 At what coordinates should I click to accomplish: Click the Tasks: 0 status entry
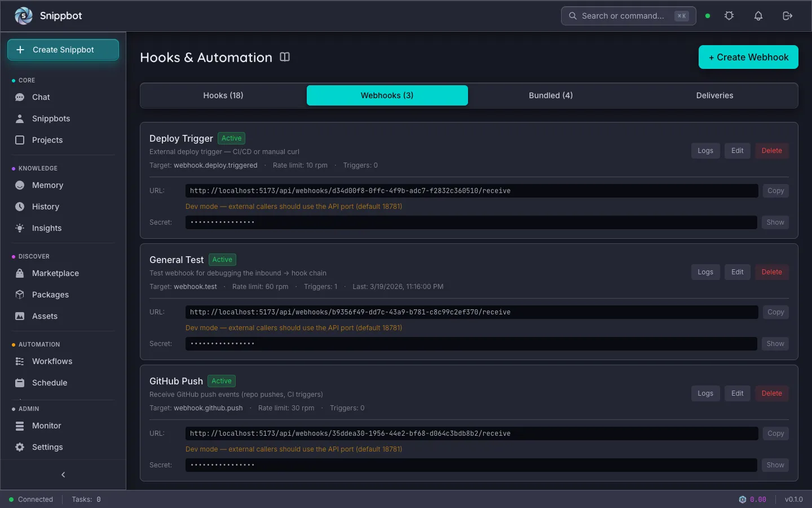point(86,500)
